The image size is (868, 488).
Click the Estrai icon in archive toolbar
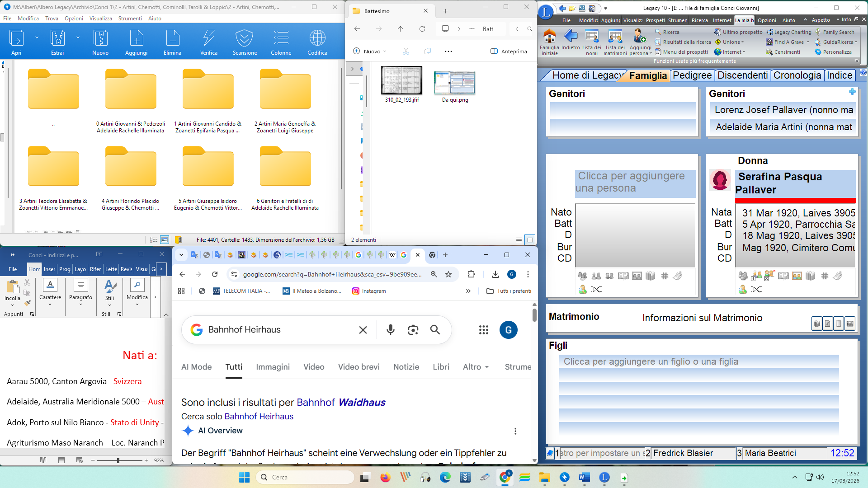tap(57, 38)
